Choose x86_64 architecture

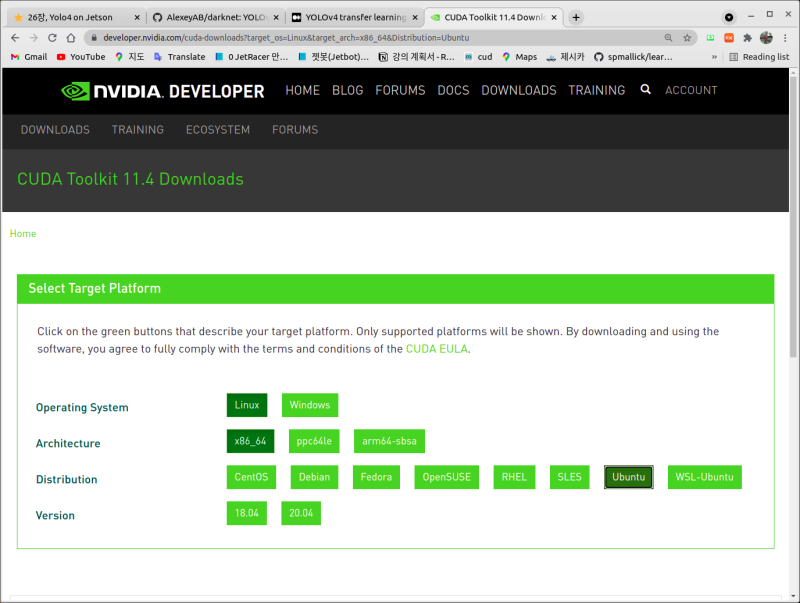(251, 441)
